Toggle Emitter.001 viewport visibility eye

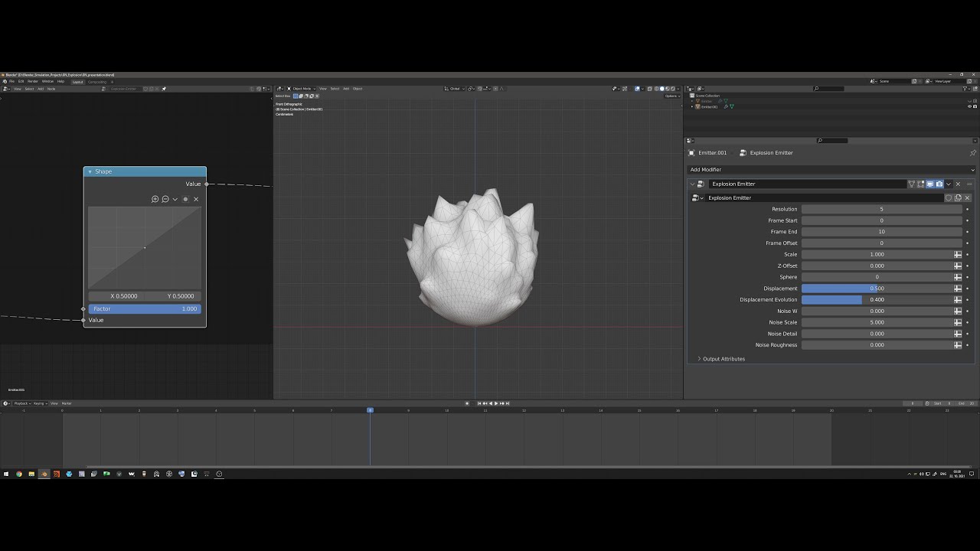[x=969, y=106]
